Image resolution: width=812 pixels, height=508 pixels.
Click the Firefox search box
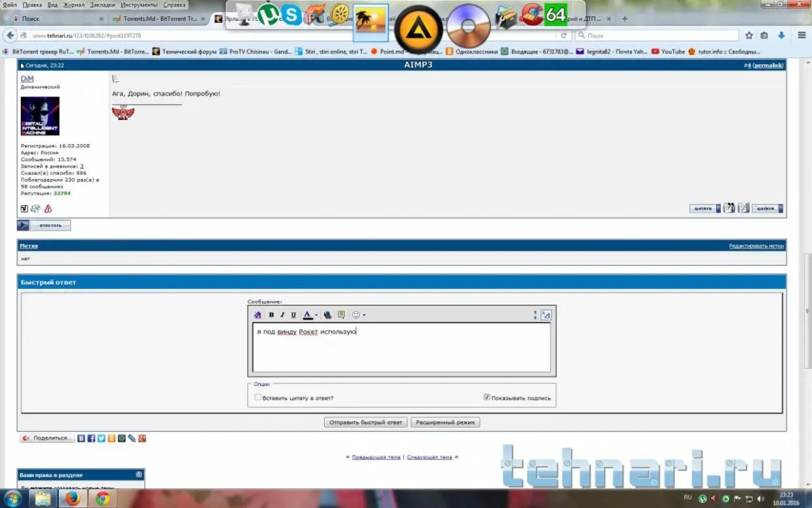(657, 35)
